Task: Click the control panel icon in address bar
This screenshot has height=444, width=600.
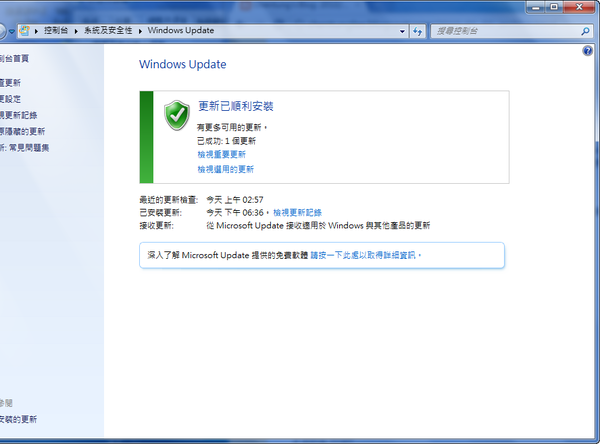Action: pos(24,31)
